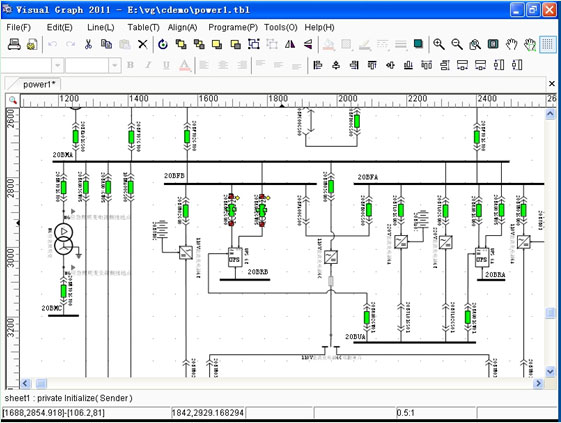Image resolution: width=561 pixels, height=423 pixels.
Task: Open the File(F) menu
Action: pyautogui.click(x=19, y=27)
